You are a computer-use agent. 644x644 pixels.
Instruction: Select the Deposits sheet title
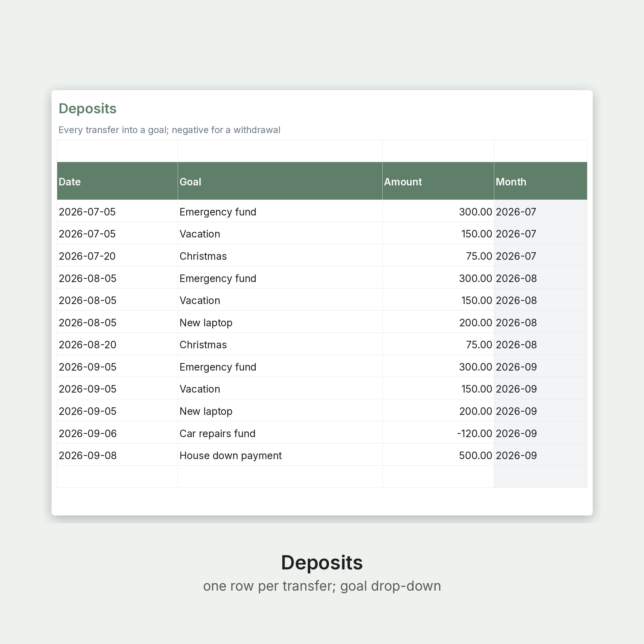point(88,109)
